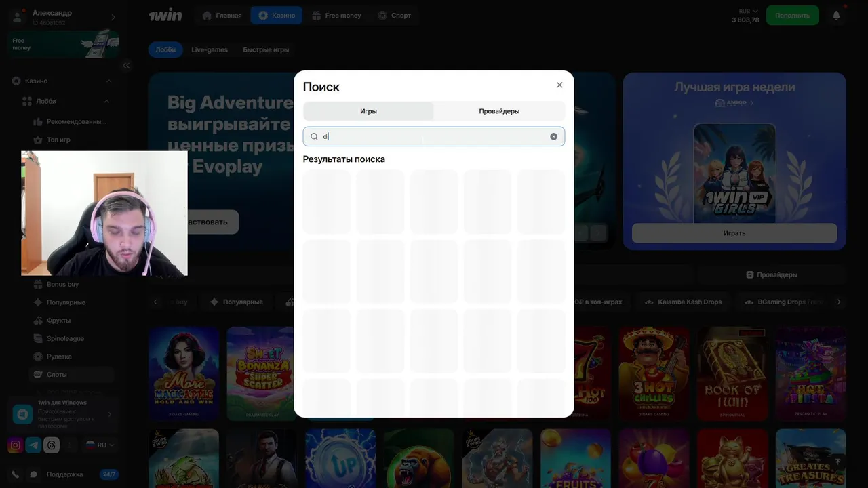The height and width of the screenshot is (488, 868).
Task: Click the scroll-to-top arrow button
Action: click(x=837, y=462)
